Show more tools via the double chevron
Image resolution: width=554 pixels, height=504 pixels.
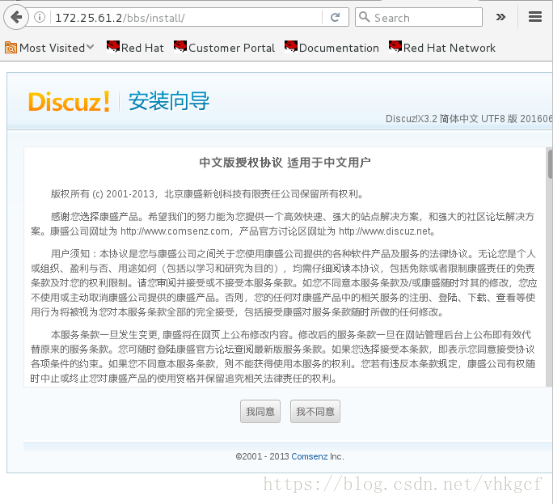pyautogui.click(x=501, y=17)
